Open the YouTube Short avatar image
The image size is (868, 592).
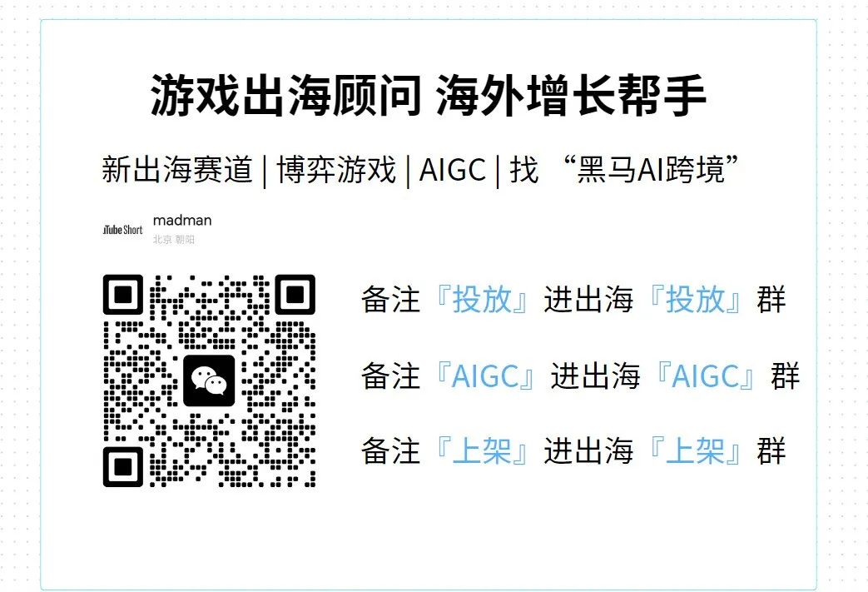pos(123,229)
